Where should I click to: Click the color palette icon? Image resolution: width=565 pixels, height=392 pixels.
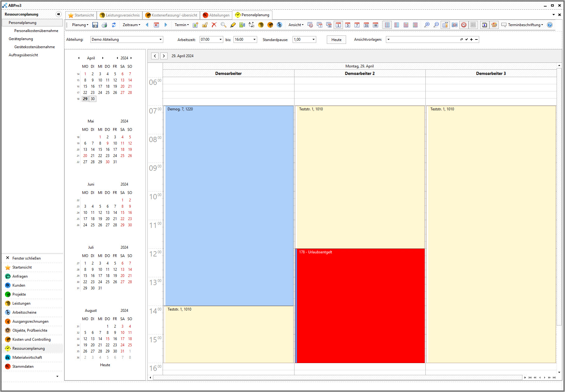494,25
